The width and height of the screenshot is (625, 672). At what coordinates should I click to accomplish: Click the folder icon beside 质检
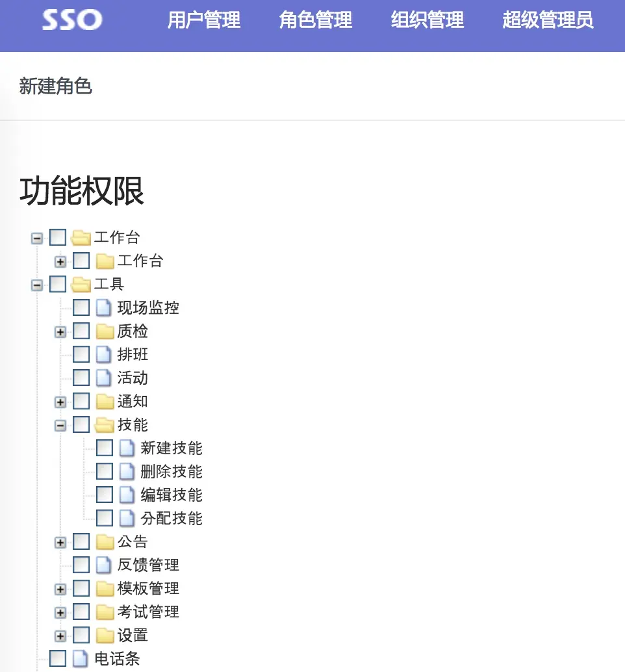click(105, 331)
